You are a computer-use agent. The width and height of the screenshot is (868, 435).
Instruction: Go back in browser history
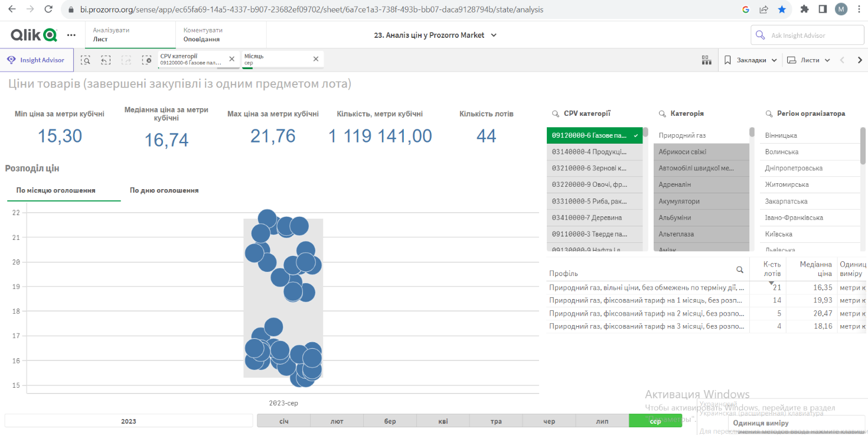[13, 9]
